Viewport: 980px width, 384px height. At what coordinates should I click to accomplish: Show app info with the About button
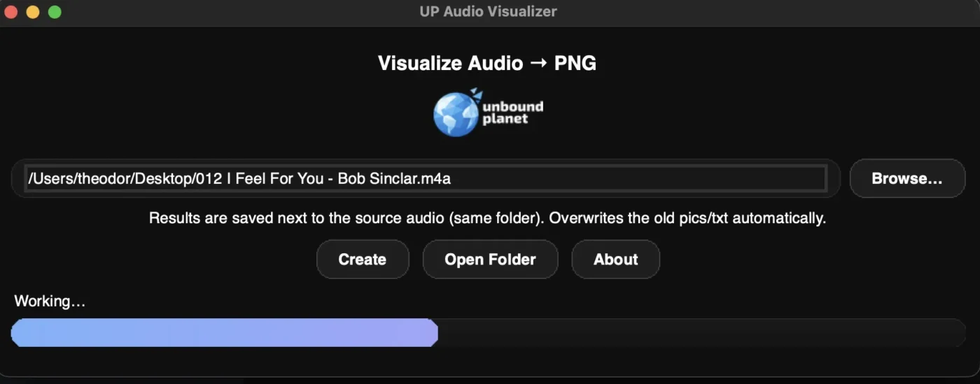[x=615, y=259]
